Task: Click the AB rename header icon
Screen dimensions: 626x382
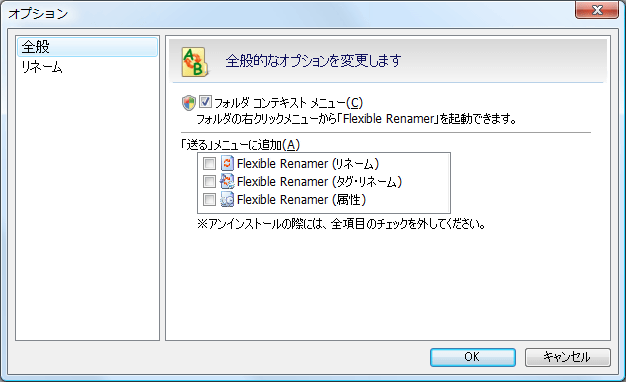Action: tap(195, 62)
